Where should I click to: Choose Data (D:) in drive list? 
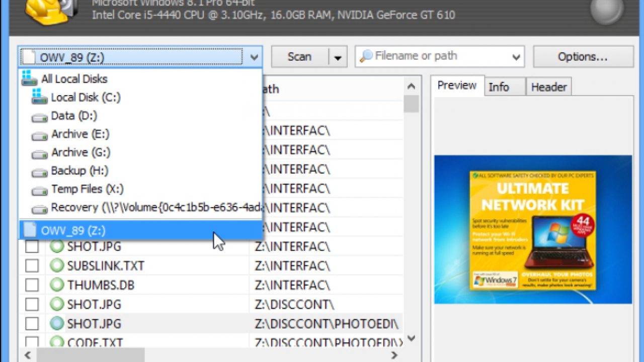pyautogui.click(x=140, y=116)
